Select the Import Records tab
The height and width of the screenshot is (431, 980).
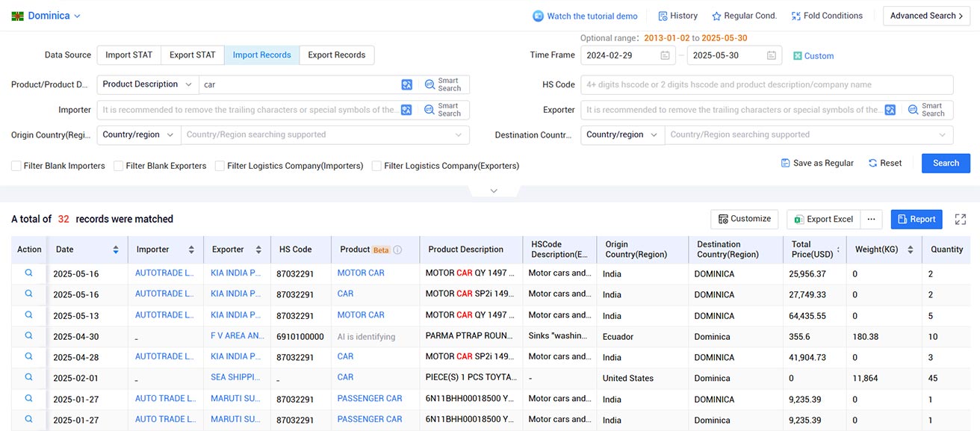pyautogui.click(x=261, y=55)
